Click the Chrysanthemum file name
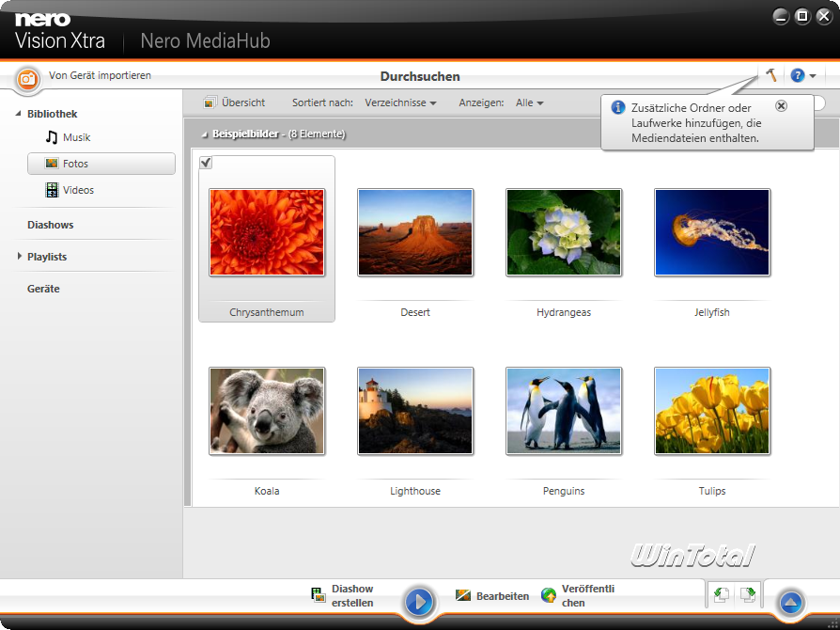This screenshot has width=840, height=630. point(267,312)
